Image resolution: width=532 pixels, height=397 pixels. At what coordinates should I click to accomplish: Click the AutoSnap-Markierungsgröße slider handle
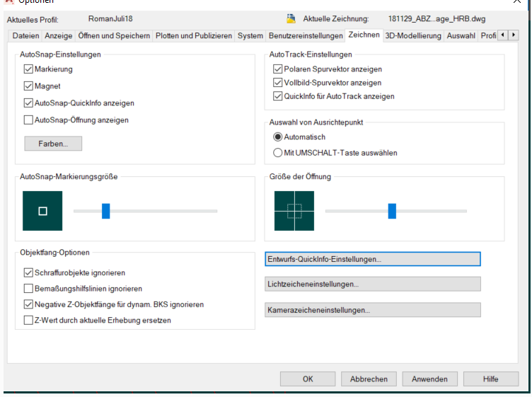click(106, 211)
